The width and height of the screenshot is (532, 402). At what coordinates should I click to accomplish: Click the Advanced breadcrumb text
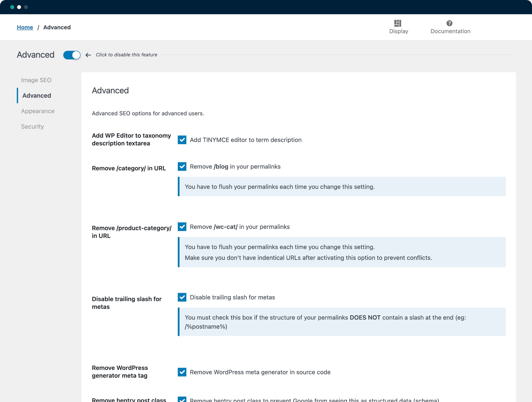pos(57,27)
